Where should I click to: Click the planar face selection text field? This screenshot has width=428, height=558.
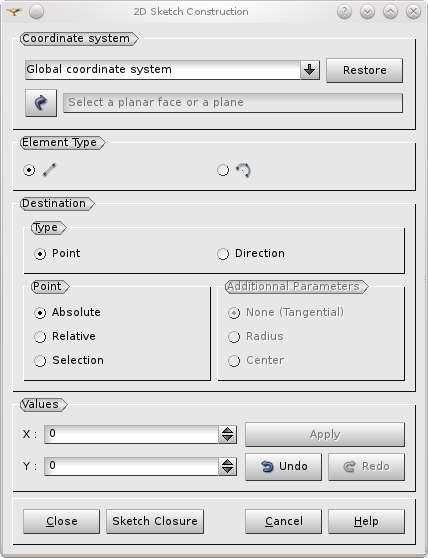(233, 103)
